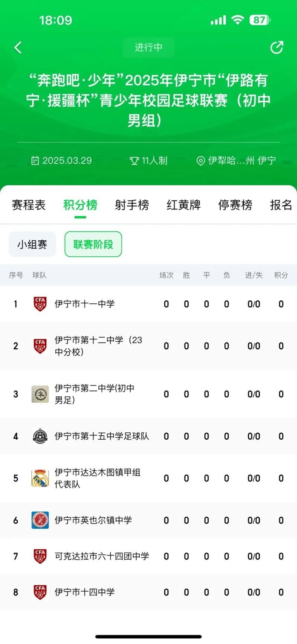Tap the share icon at top right

(277, 48)
